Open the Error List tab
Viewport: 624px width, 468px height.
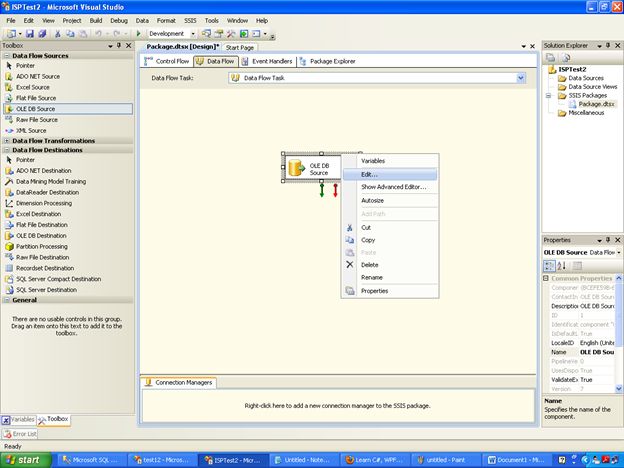(20, 434)
